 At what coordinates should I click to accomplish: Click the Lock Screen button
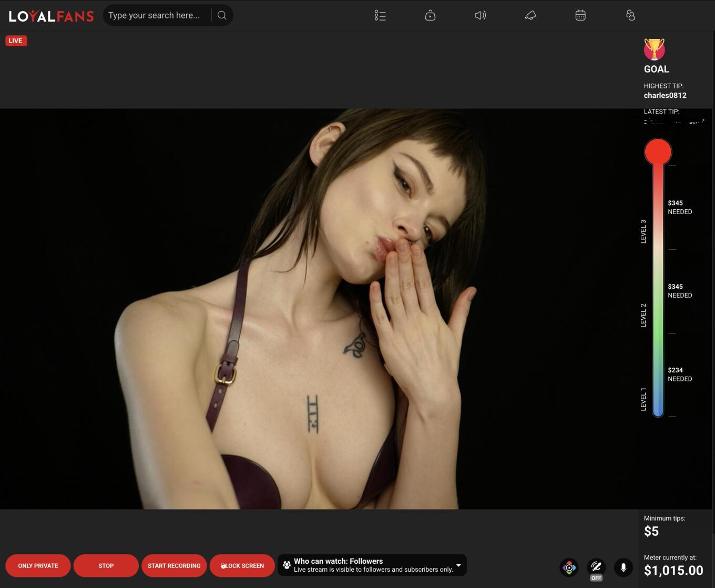(x=242, y=566)
